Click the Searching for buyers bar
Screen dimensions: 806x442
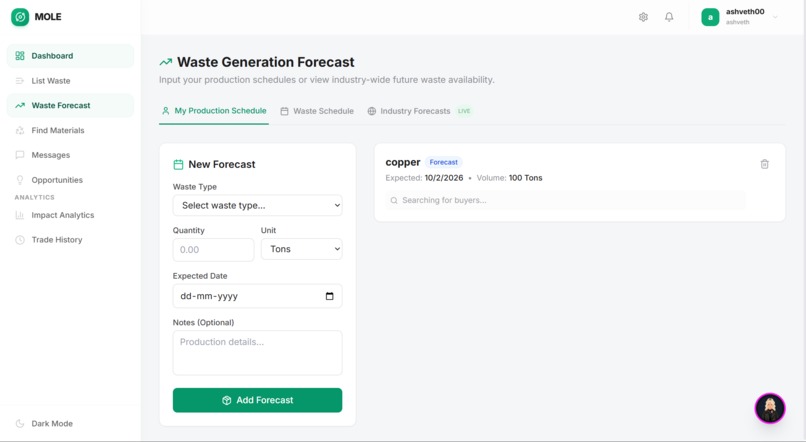(x=565, y=200)
